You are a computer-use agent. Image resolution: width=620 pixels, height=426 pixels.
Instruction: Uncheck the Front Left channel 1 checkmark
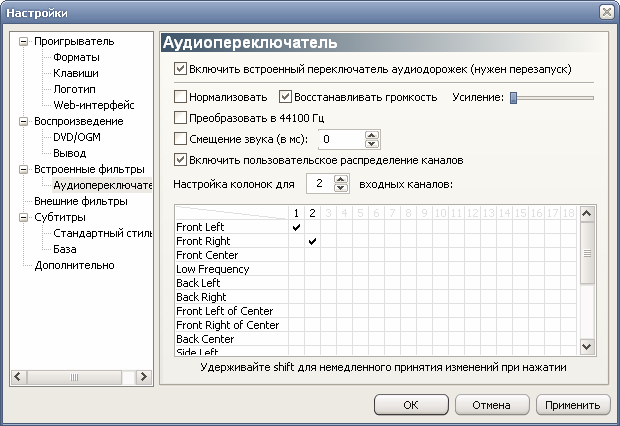pyautogui.click(x=296, y=227)
